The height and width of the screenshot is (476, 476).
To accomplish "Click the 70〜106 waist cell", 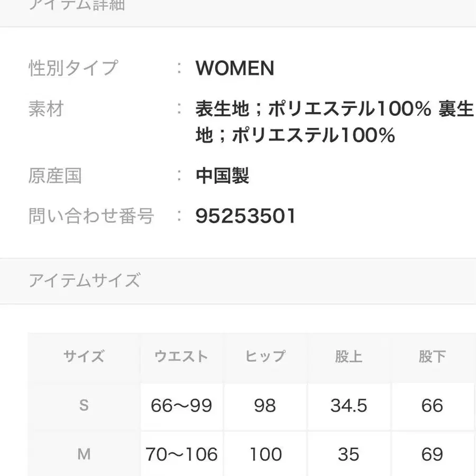I will pyautogui.click(x=181, y=454).
